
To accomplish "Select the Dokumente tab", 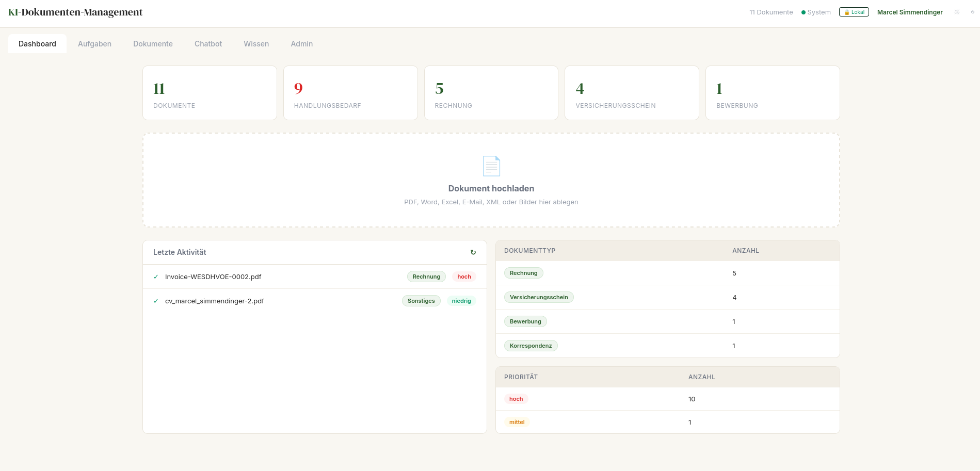I will click(153, 44).
